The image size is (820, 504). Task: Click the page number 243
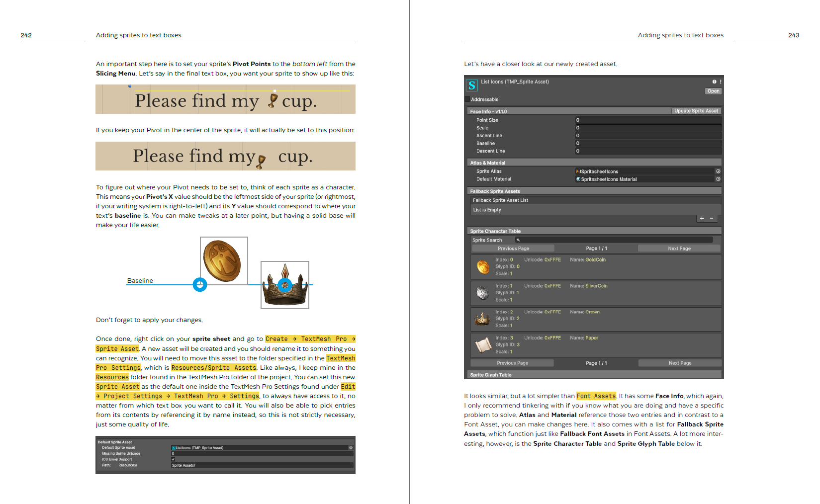tap(794, 35)
